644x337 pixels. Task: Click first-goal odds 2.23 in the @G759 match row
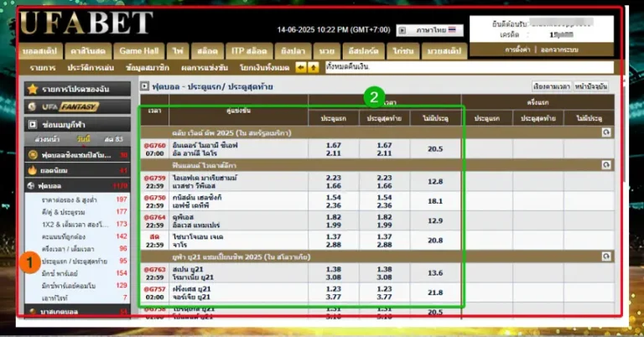[334, 178]
